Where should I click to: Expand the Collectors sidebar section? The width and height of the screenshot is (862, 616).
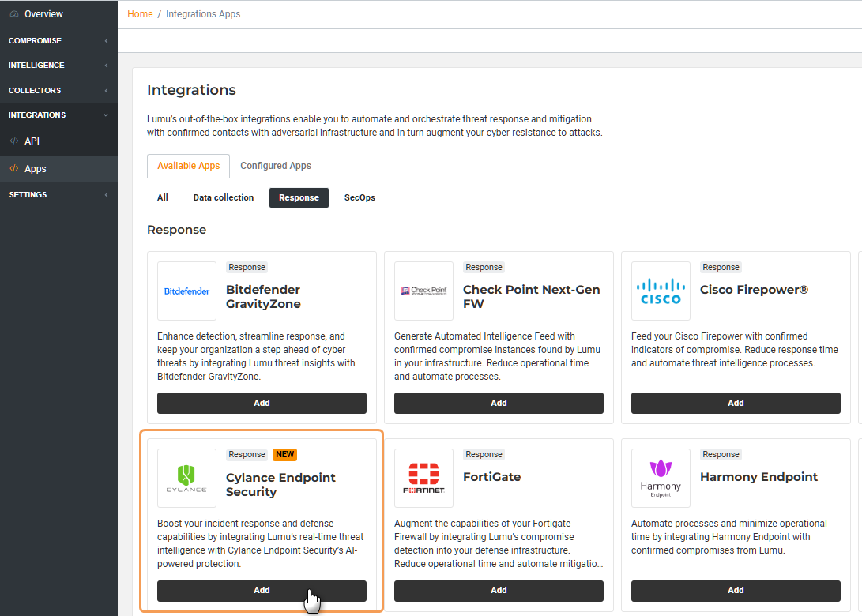pyautogui.click(x=58, y=91)
